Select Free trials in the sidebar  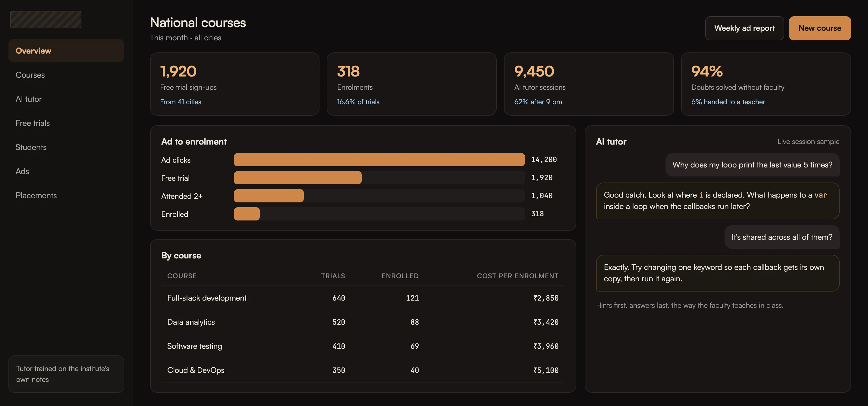coord(66,123)
